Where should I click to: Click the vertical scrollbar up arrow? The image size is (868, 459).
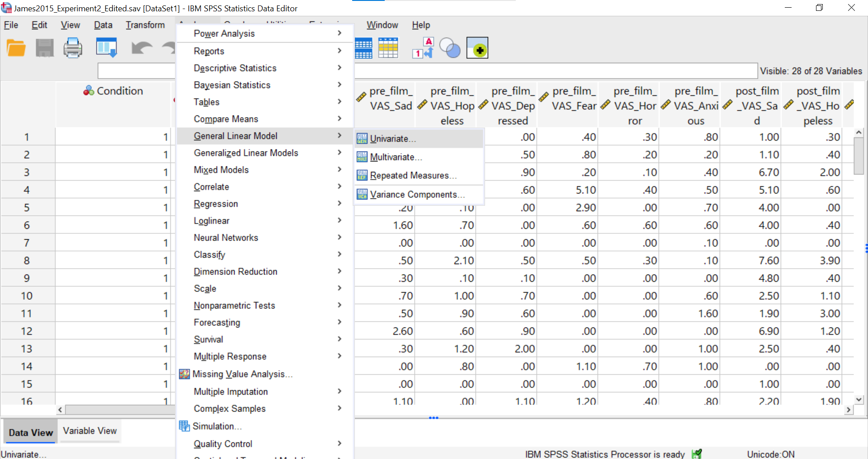point(859,132)
